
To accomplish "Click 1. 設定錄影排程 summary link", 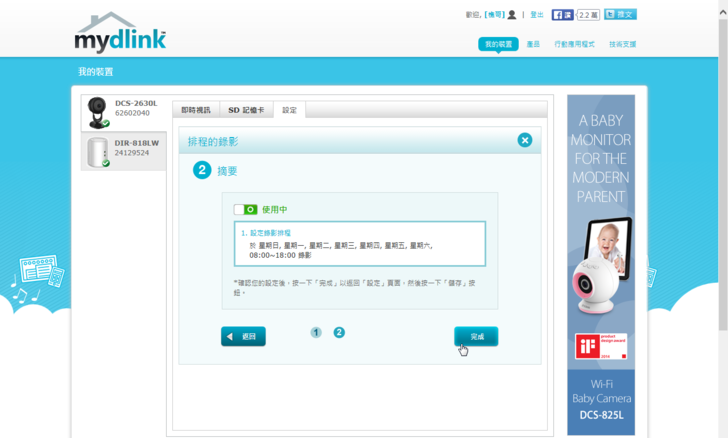I will click(266, 233).
